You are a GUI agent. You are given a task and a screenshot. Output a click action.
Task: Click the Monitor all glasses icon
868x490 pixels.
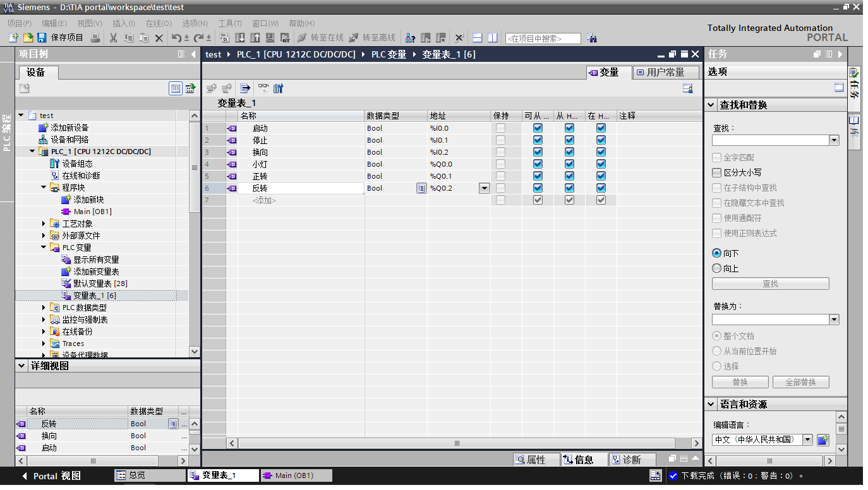263,88
